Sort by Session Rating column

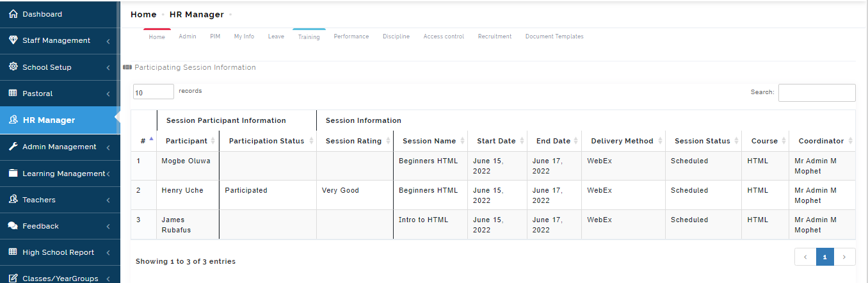click(x=355, y=141)
